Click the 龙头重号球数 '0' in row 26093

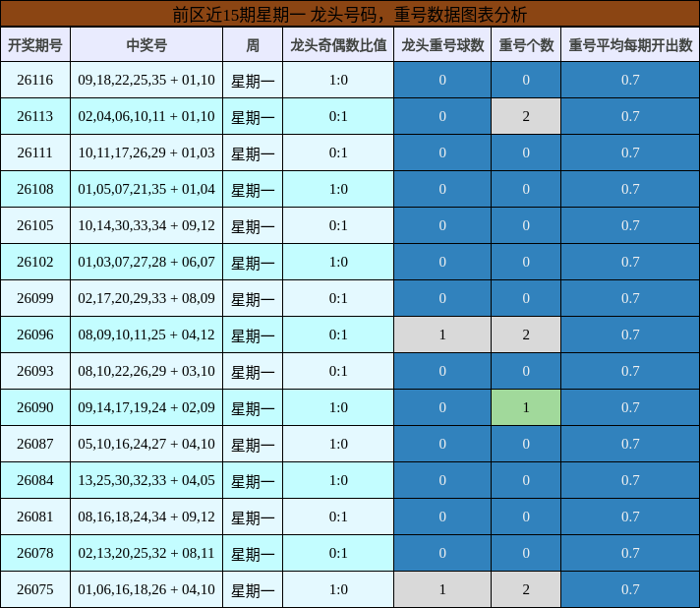click(442, 371)
